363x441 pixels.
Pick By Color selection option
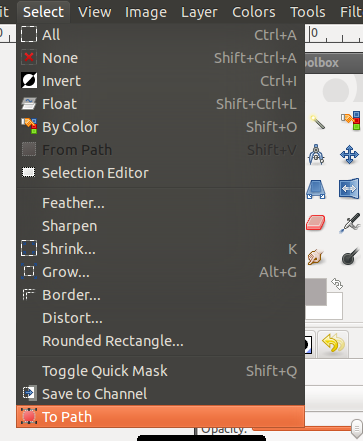point(160,127)
